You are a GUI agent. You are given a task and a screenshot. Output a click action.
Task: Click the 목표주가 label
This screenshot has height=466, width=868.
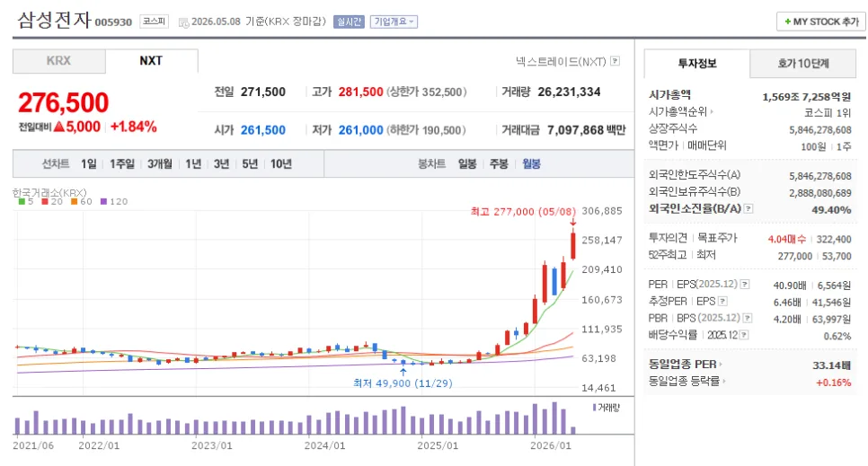(717, 237)
